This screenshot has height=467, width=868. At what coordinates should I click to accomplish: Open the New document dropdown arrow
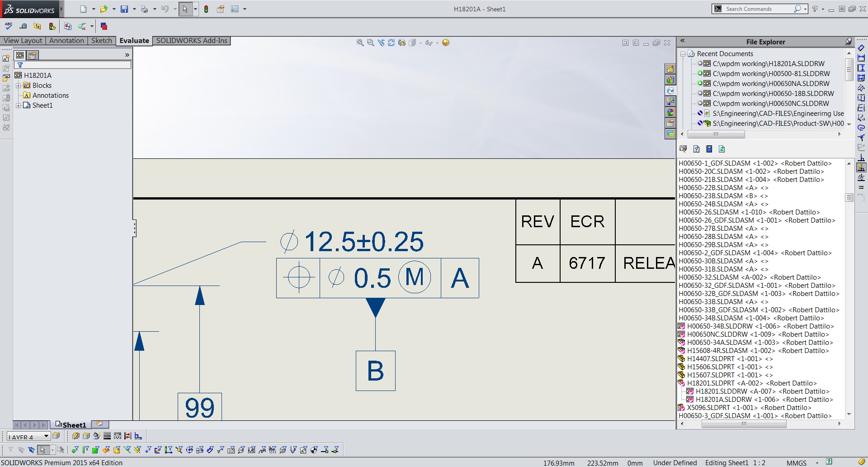94,9
